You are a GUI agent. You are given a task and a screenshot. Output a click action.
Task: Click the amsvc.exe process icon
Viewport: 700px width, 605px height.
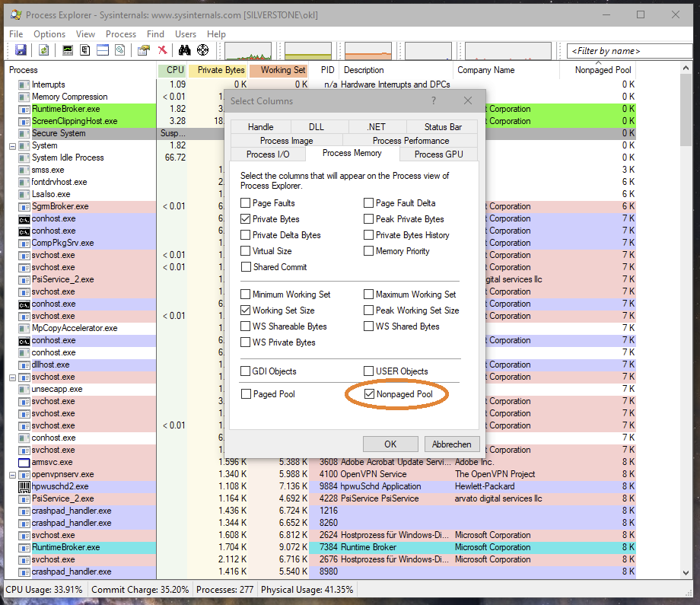click(x=24, y=463)
